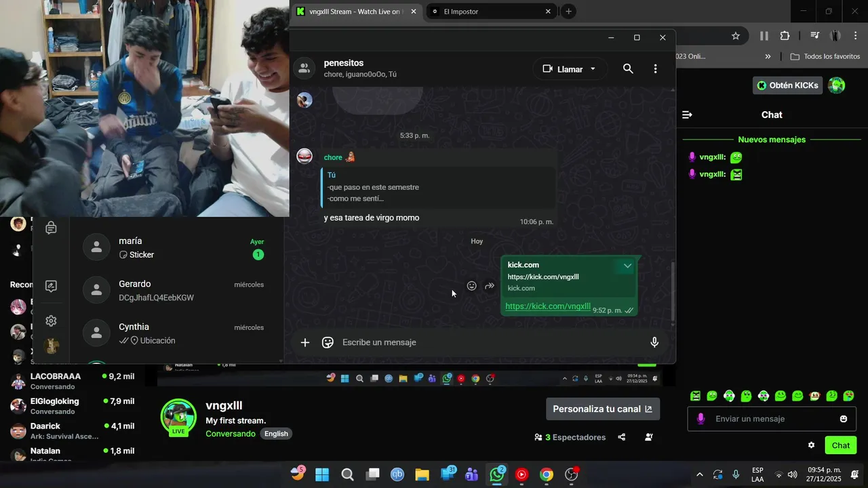Pause media using the browser toolbar pause icon
The image size is (868, 488).
764,36
